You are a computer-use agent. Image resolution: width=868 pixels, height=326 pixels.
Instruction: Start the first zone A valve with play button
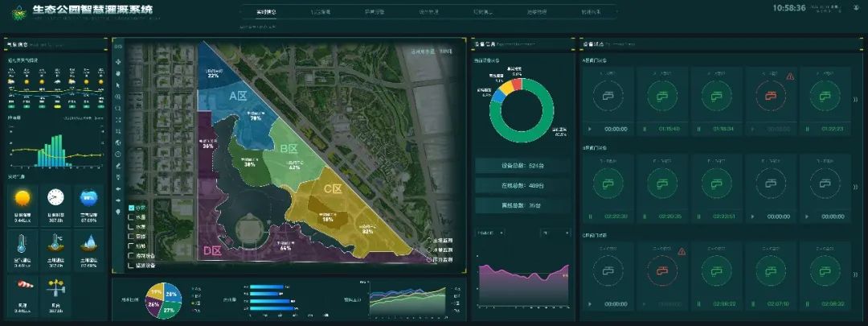click(589, 129)
